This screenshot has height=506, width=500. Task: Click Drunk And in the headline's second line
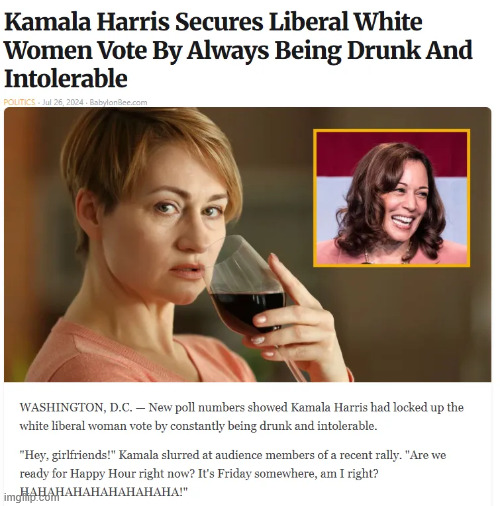(x=410, y=50)
